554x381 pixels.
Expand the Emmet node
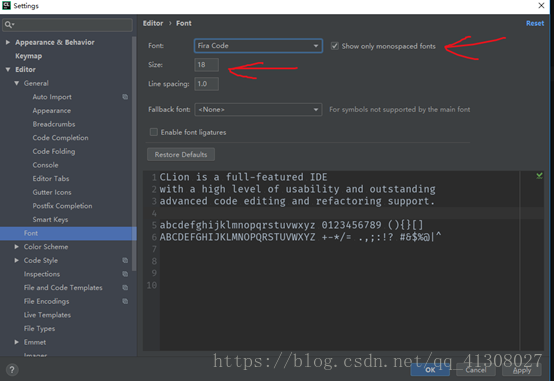coord(17,342)
